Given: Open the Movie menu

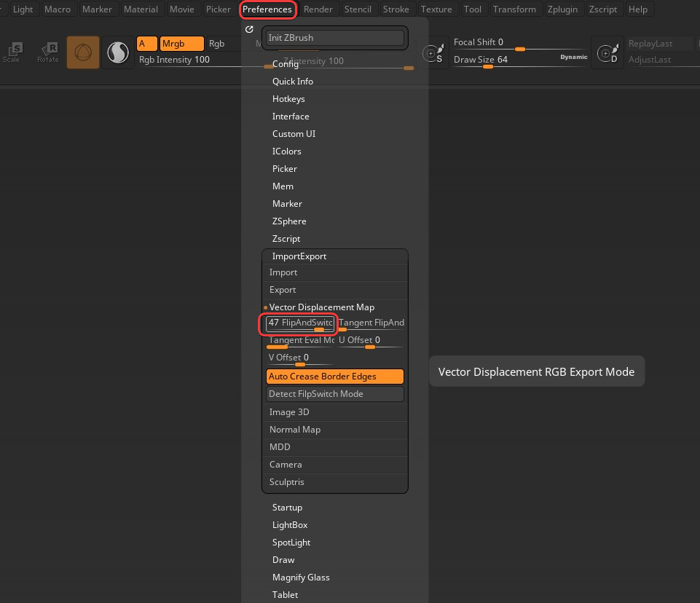Looking at the screenshot, I should 181,9.
